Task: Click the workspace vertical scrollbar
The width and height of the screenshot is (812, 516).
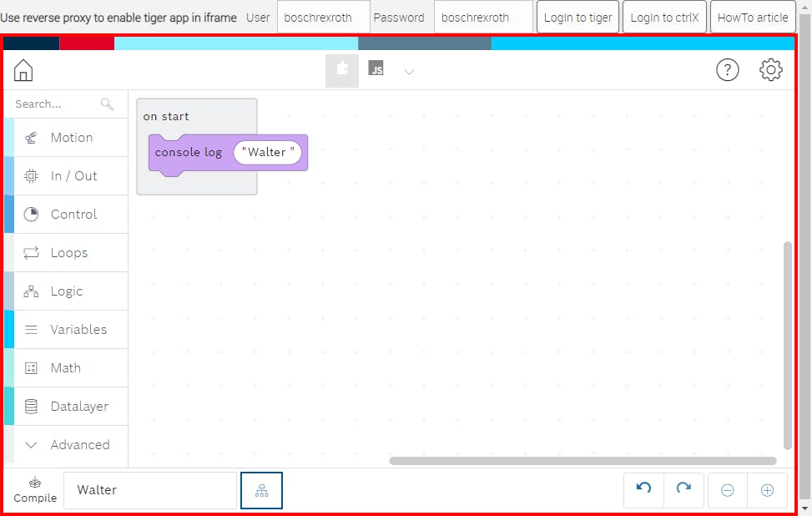Action: point(788,346)
